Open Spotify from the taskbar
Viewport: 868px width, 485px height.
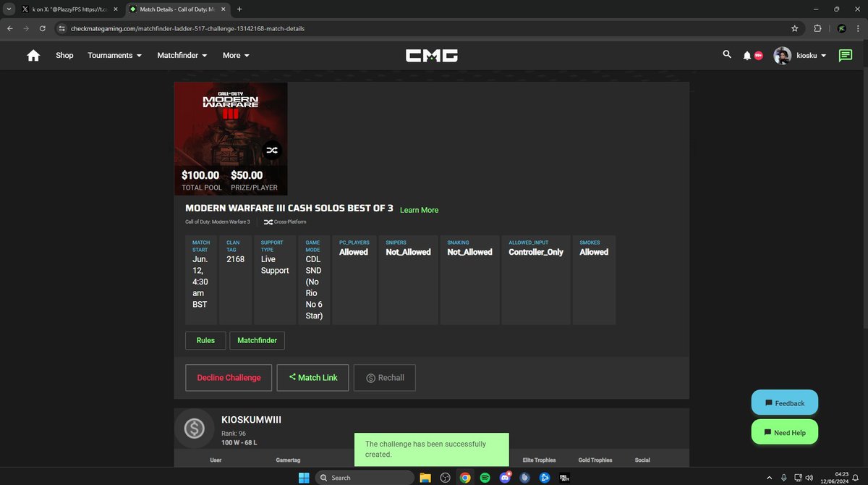tap(485, 477)
